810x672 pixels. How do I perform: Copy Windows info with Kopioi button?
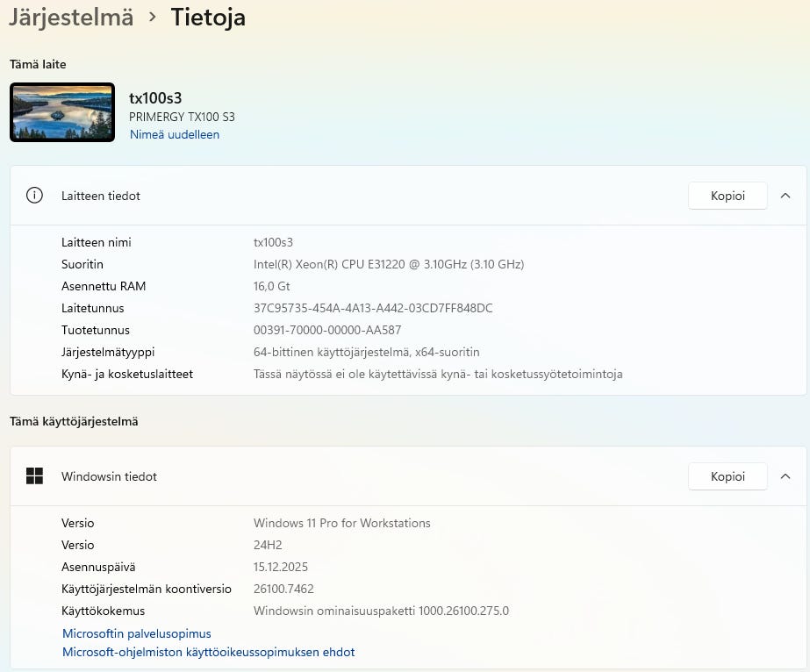pos(728,476)
